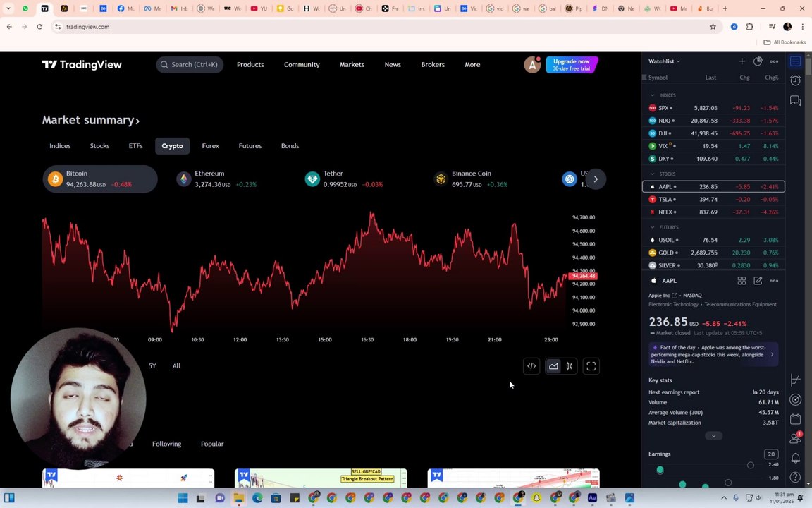Select the All time range

click(176, 366)
